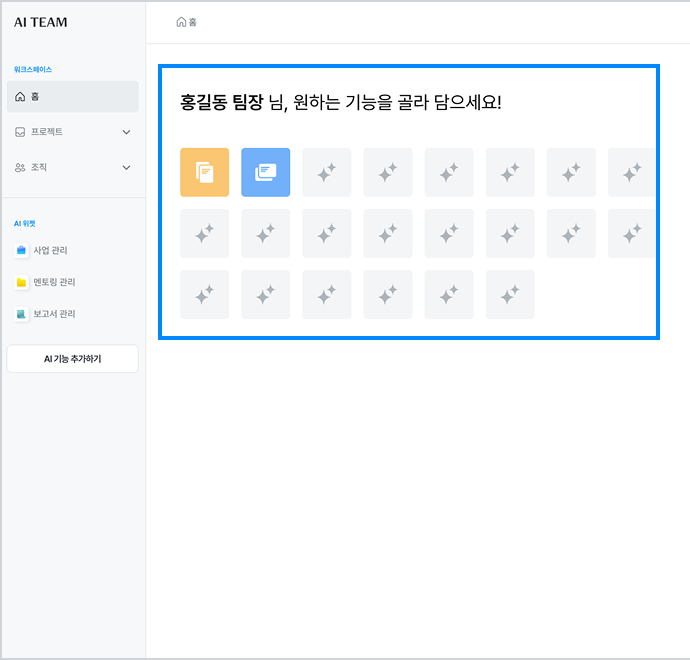Click the 보고서 관리 book icon
690x660 pixels.
(21, 314)
